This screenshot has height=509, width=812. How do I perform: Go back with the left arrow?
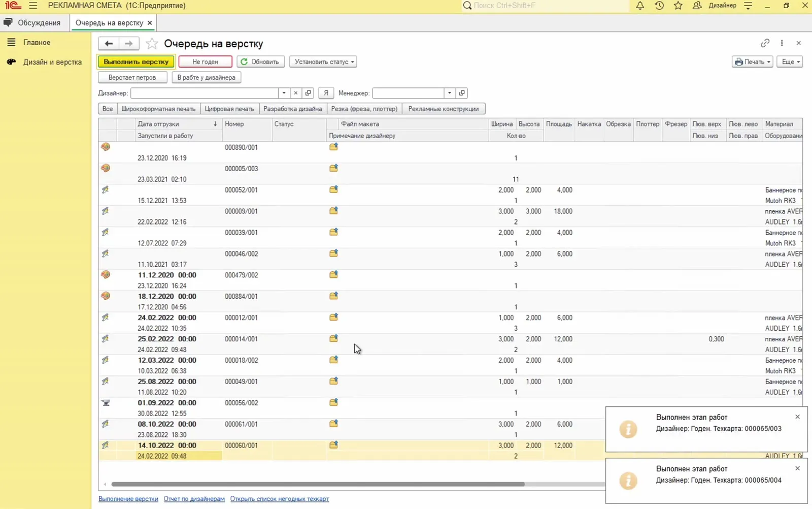click(x=109, y=44)
